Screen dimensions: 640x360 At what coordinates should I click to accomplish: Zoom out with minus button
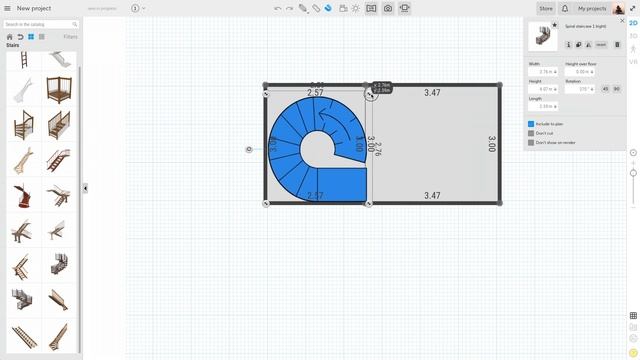633,207
